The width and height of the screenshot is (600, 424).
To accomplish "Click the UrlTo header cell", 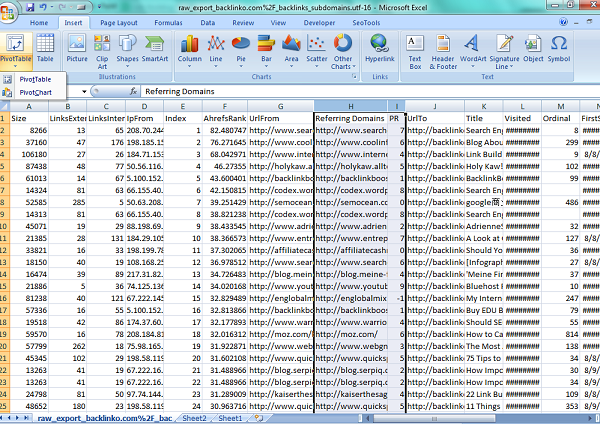I will (x=435, y=118).
